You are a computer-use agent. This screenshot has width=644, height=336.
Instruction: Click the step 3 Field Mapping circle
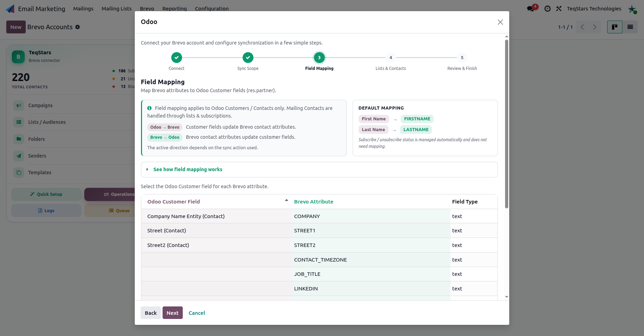319,57
